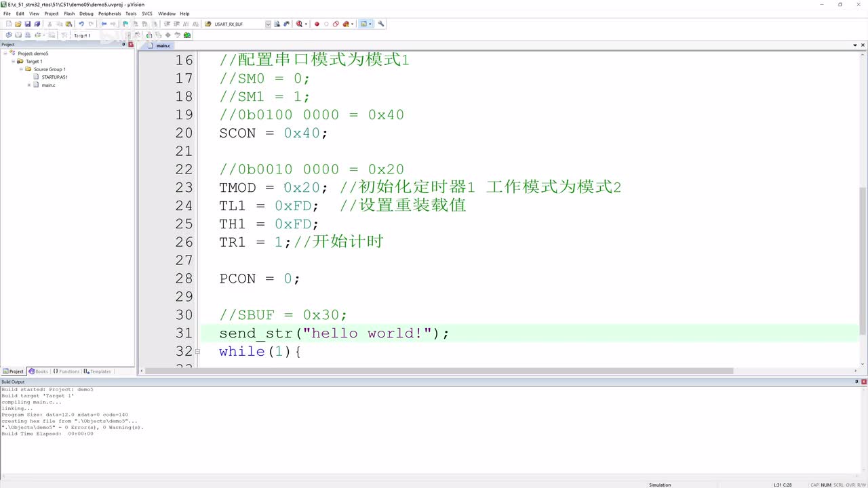Open the editor tab list dropdown arrow
The image size is (868, 488).
point(854,45)
